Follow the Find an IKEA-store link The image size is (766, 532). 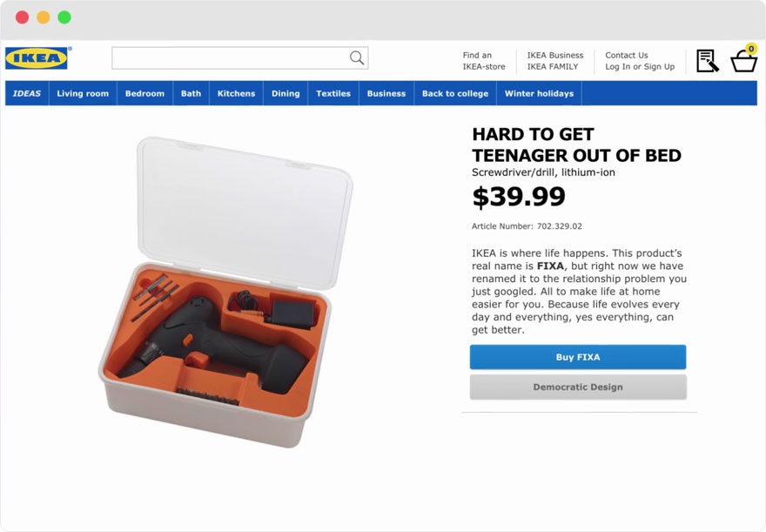(483, 61)
